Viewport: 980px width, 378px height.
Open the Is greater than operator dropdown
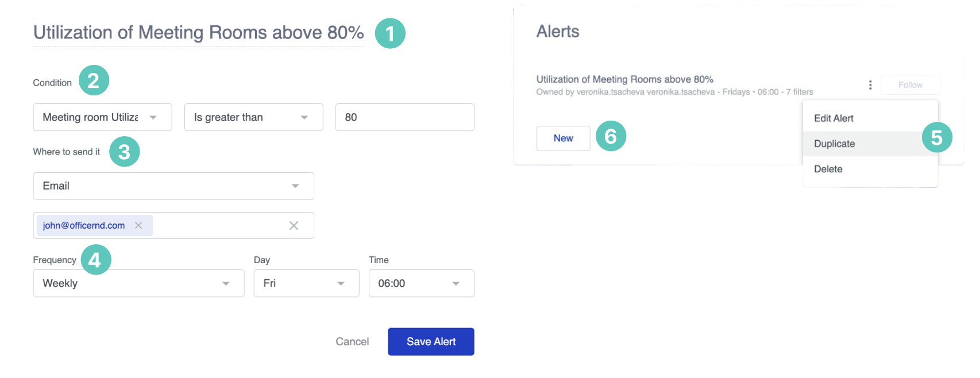[253, 117]
